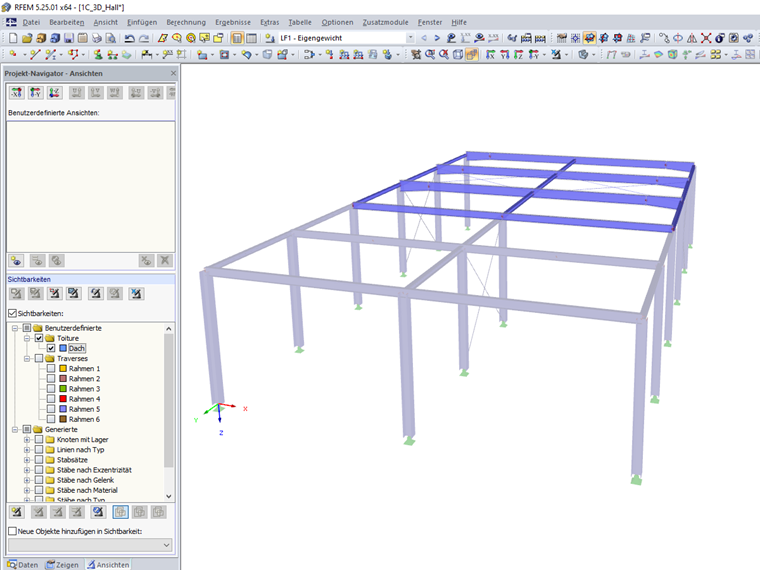
Task: Click the red Rahmen 4 color swatch
Action: (x=63, y=399)
